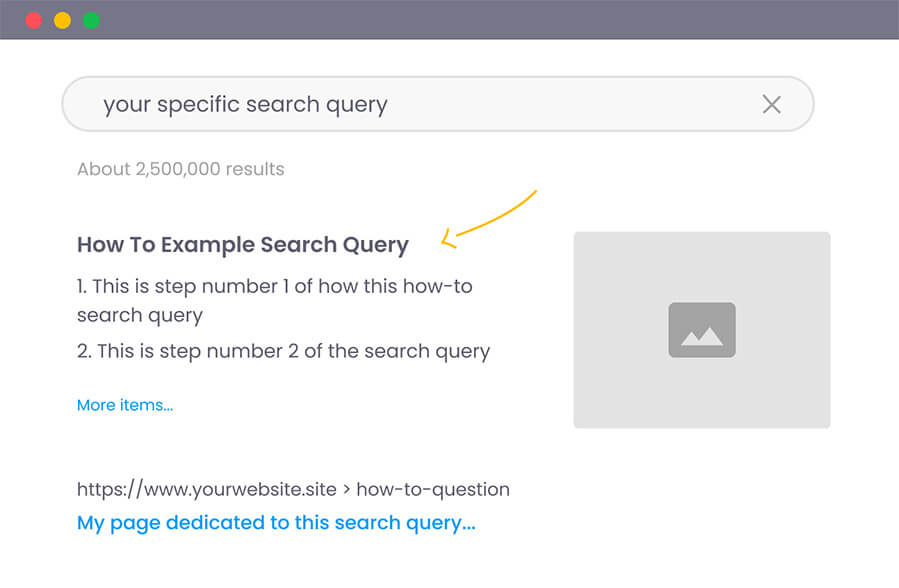The height and width of the screenshot is (588, 899).
Task: Focus the search query input field
Action: (438, 104)
